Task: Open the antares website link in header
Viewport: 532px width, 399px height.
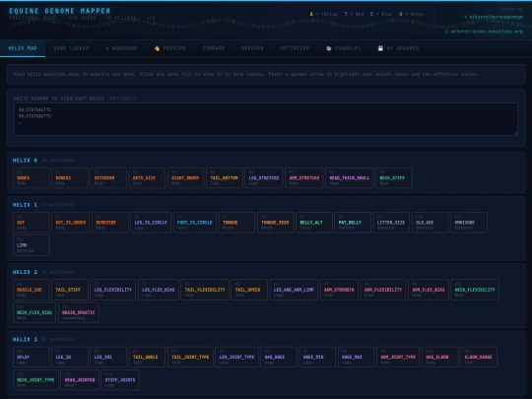Action: click(x=484, y=32)
